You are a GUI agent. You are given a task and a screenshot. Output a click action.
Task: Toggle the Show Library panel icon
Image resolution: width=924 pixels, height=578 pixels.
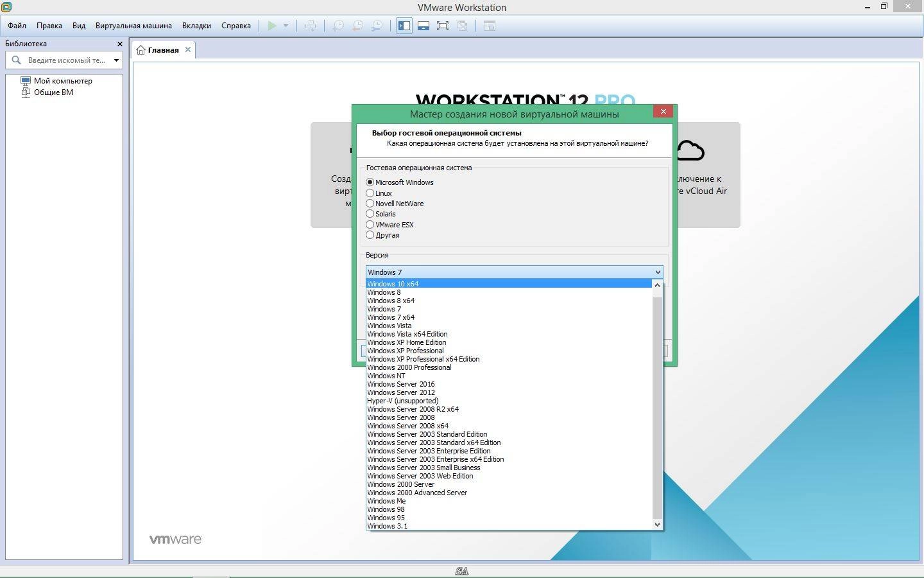tap(404, 26)
